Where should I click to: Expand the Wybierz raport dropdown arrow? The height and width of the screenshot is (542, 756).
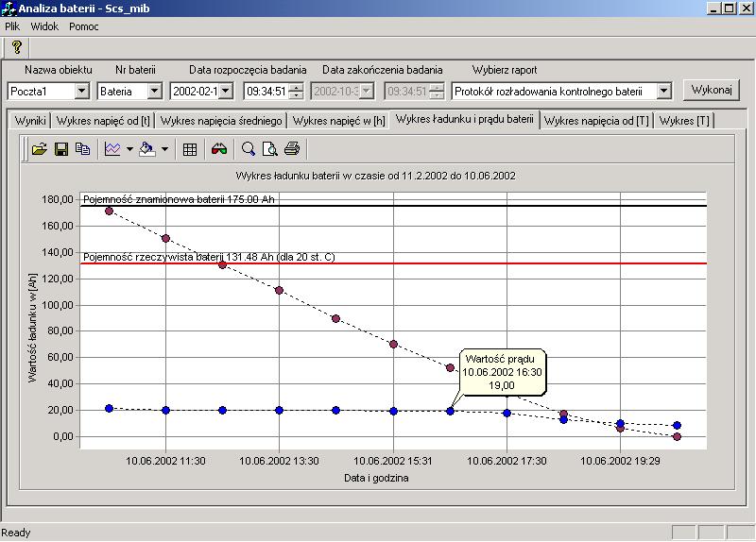[664, 91]
